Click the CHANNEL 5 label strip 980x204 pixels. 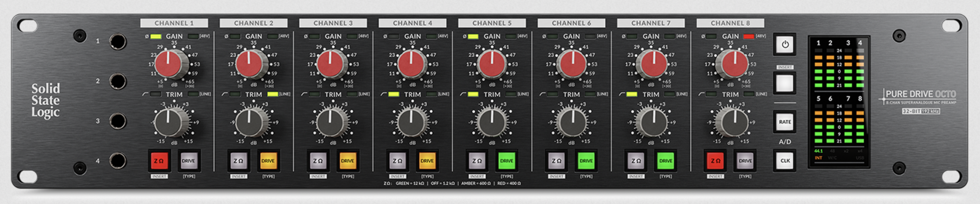click(492, 23)
